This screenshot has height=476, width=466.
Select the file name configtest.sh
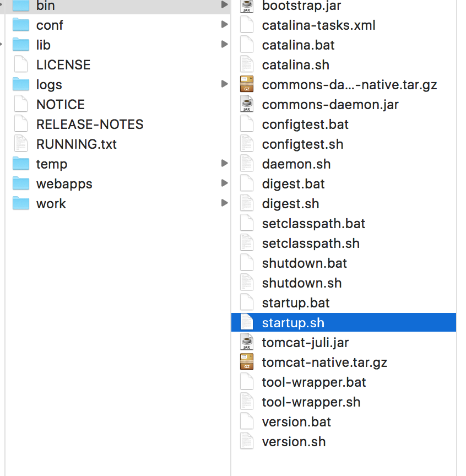(302, 144)
